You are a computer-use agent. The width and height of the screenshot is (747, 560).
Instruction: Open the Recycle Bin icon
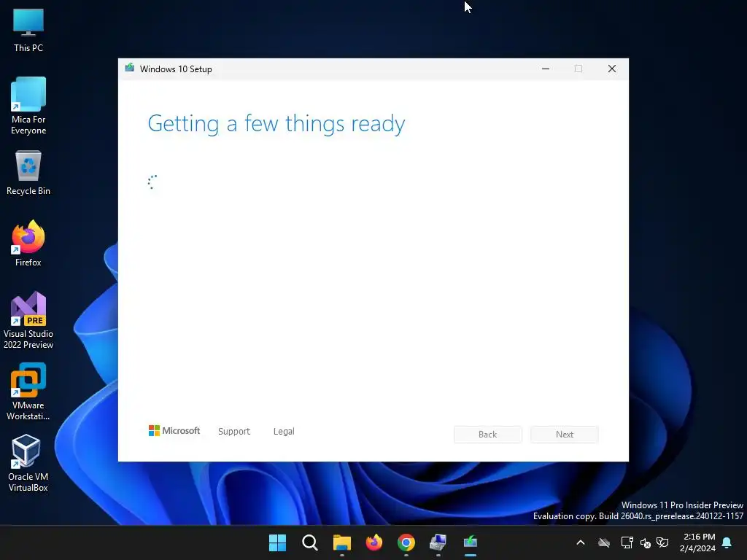click(28, 172)
